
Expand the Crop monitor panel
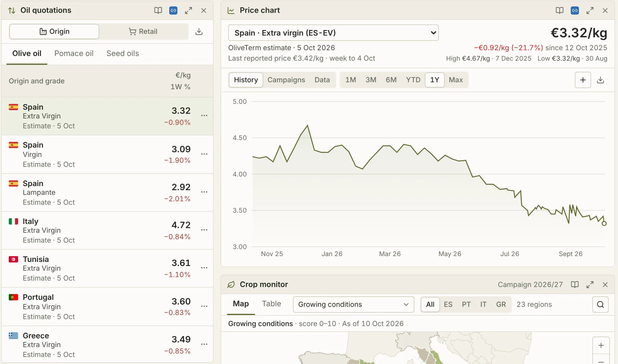590,285
